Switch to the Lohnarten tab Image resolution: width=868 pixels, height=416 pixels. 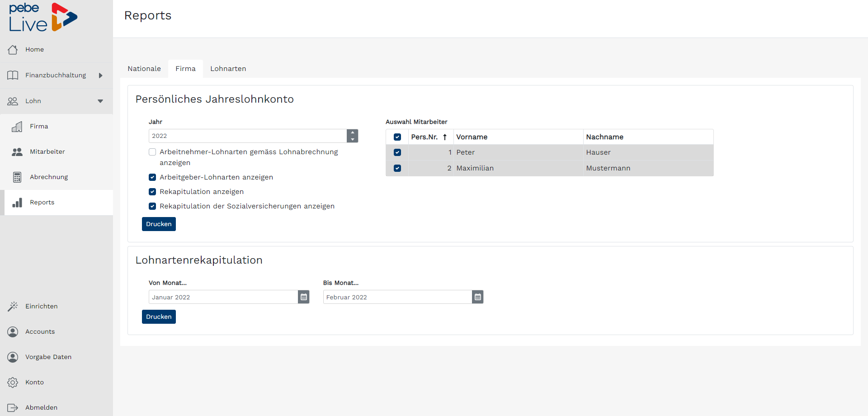(228, 69)
